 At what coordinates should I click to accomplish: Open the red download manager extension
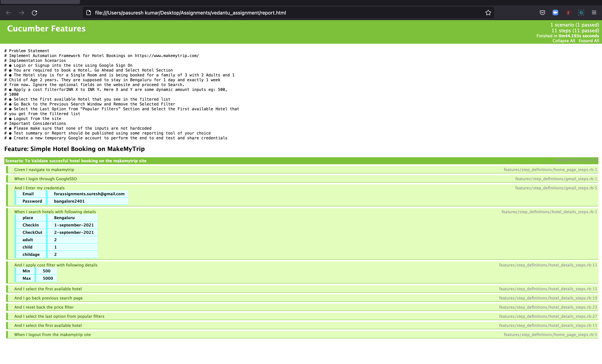568,12
